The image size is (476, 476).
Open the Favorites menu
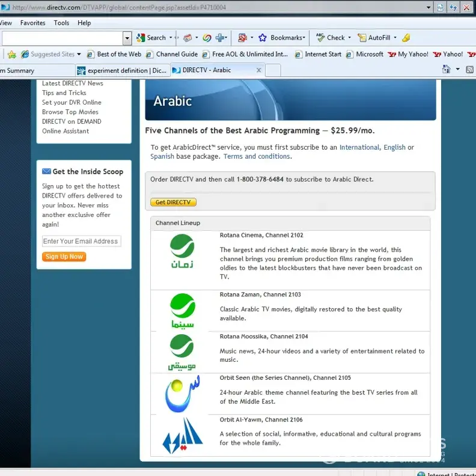coord(33,23)
